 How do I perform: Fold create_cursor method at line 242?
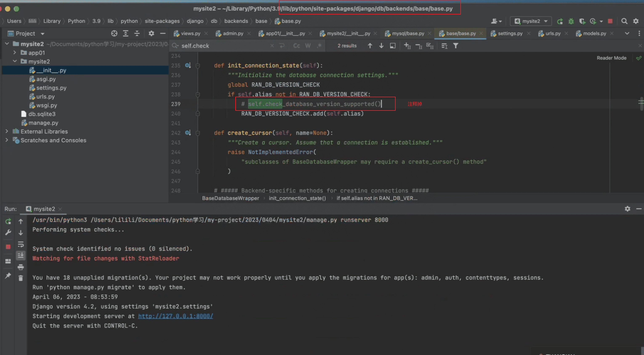coord(197,133)
